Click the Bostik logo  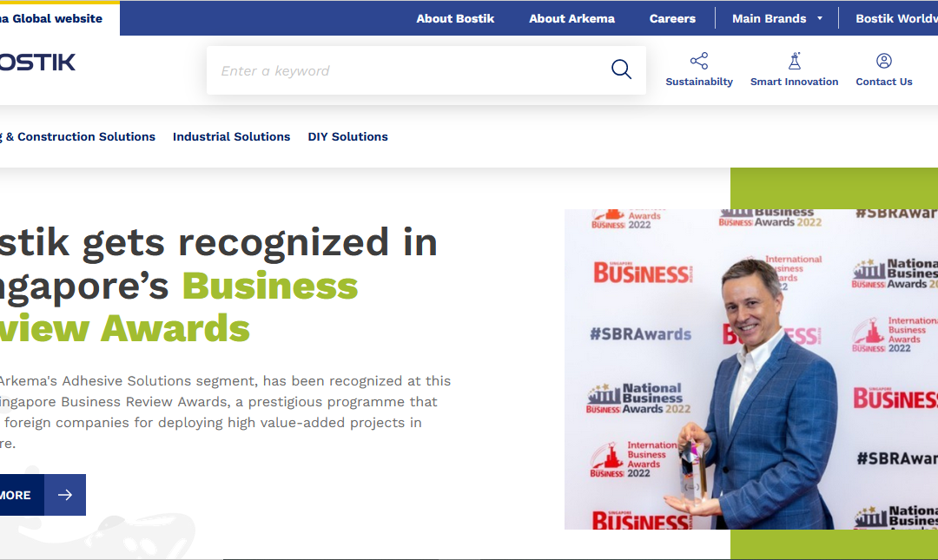[37, 63]
